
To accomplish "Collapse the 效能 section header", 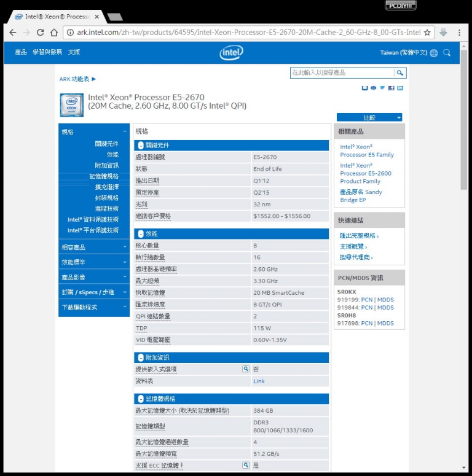I will coord(232,234).
